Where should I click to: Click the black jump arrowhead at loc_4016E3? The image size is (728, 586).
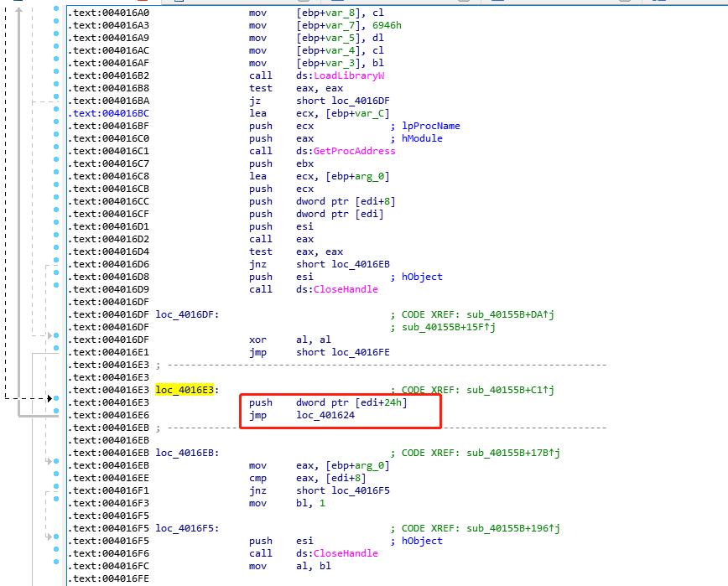point(51,398)
